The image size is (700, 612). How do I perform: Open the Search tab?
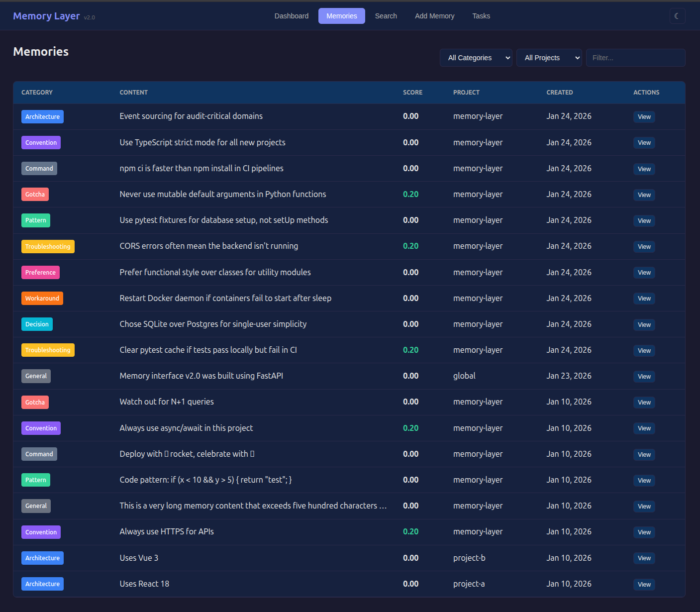coord(386,16)
